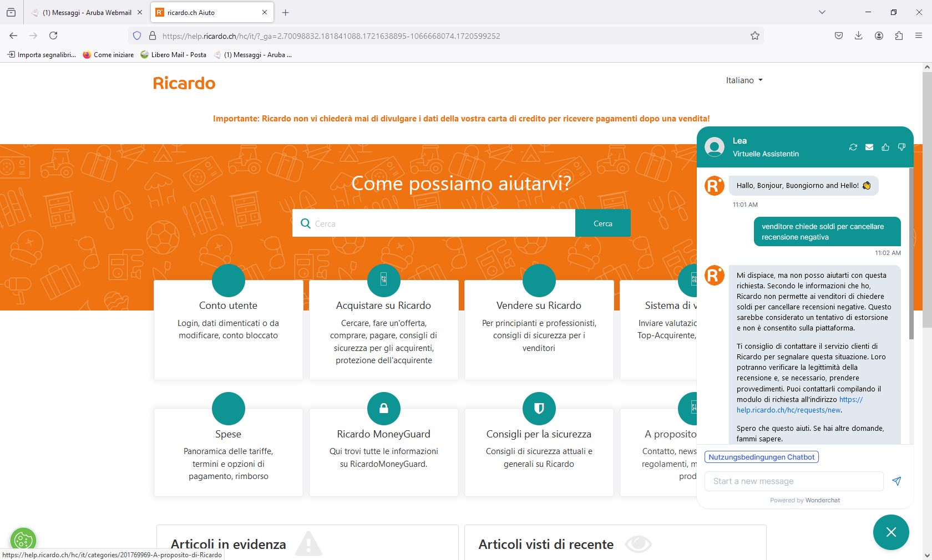Viewport: 932px width, 560px height.
Task: Click Nutzungsbedingungen Chatbot button
Action: point(762,457)
